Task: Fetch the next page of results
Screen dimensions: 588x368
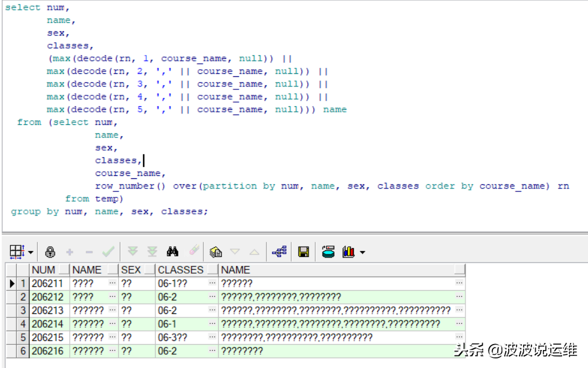Action: [x=133, y=252]
